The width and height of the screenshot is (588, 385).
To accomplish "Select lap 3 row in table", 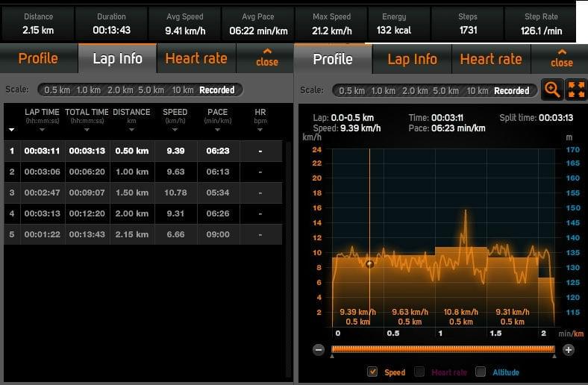I will pyautogui.click(x=143, y=192).
